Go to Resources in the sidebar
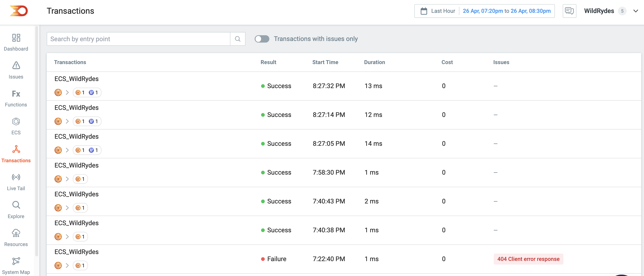 click(x=16, y=238)
